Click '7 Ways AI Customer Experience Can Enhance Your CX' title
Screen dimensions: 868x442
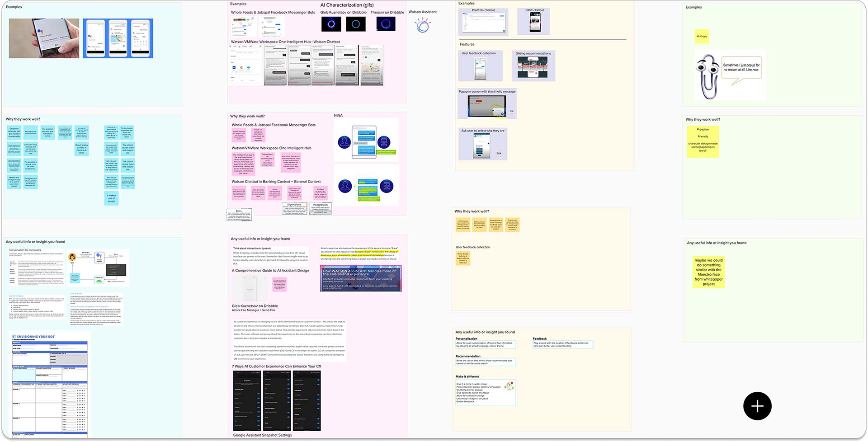276,367
